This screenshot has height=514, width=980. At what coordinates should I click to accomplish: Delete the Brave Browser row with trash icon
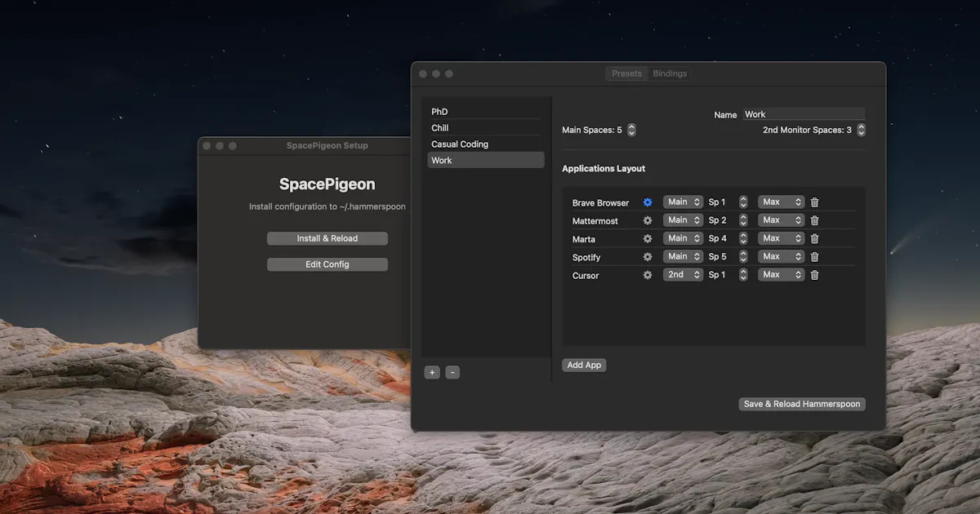[x=814, y=202]
